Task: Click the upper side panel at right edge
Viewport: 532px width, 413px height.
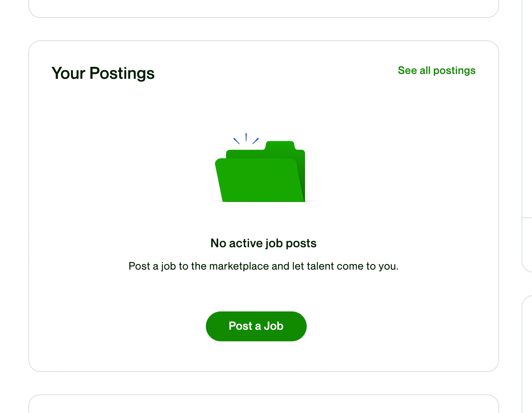Action: coord(527,112)
